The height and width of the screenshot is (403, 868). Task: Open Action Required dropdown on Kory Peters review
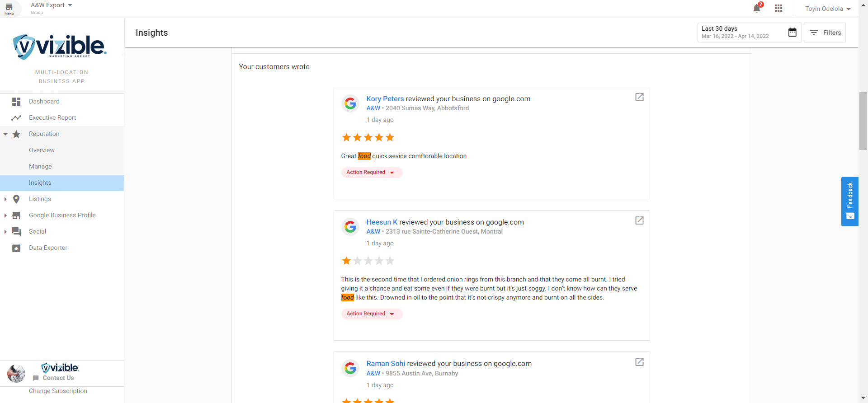(x=371, y=172)
